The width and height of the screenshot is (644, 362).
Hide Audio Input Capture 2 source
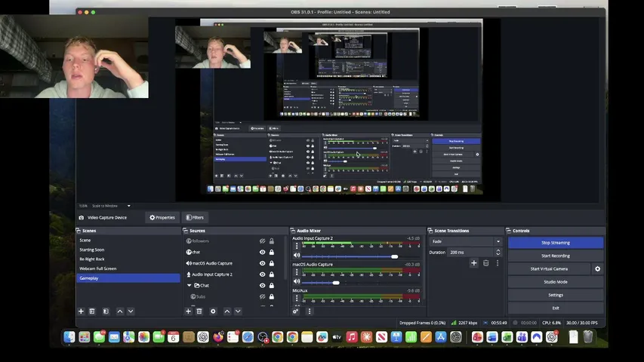(x=262, y=275)
